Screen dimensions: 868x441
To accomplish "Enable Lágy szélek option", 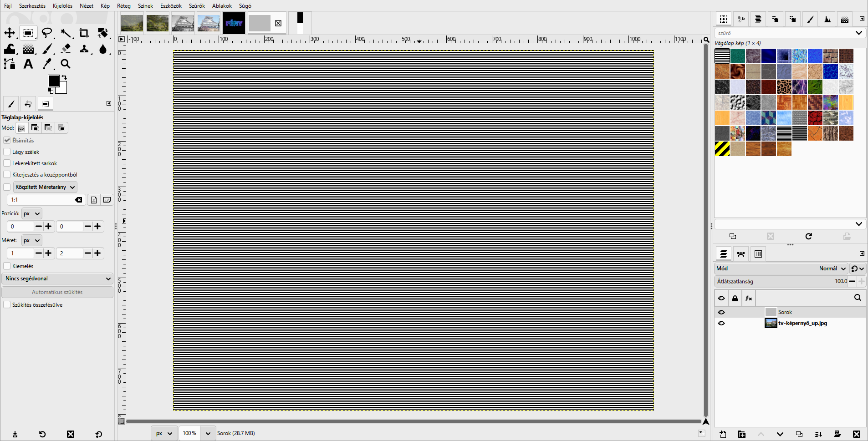I will (x=7, y=152).
